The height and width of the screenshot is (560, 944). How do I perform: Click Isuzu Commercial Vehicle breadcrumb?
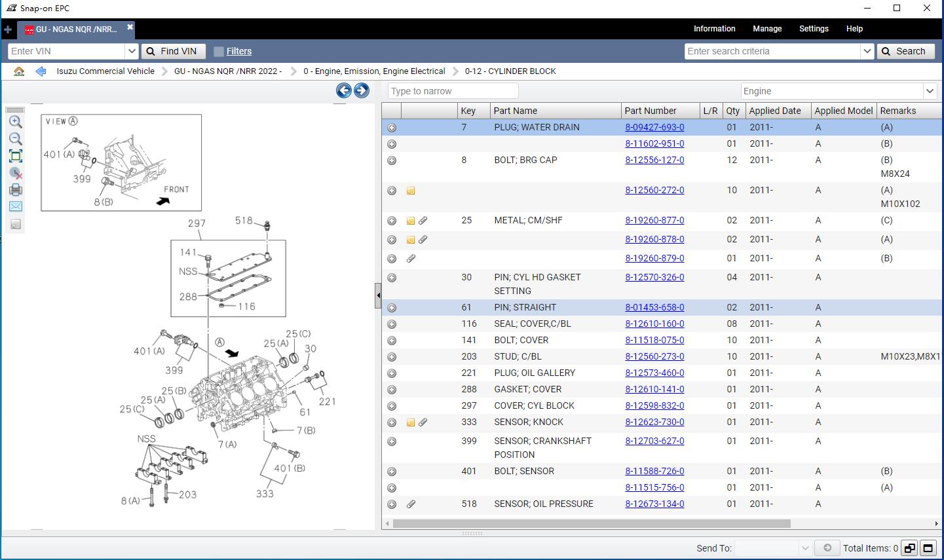pyautogui.click(x=105, y=71)
